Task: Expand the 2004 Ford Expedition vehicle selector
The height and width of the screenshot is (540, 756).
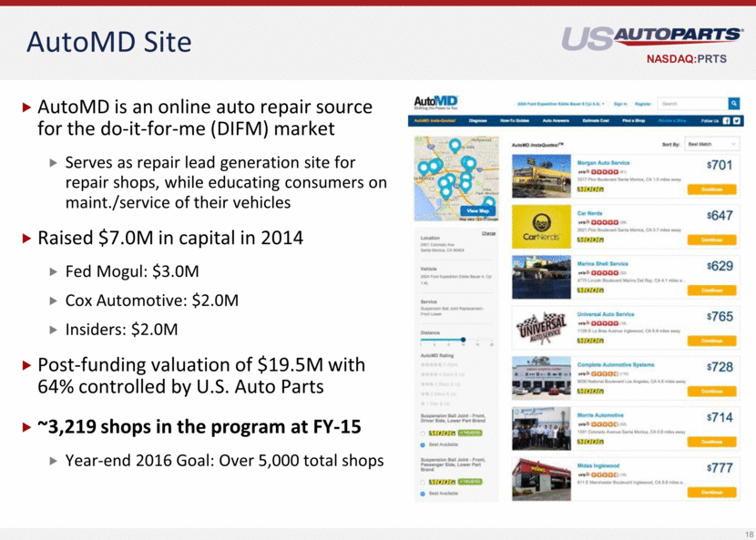Action: click(x=561, y=104)
